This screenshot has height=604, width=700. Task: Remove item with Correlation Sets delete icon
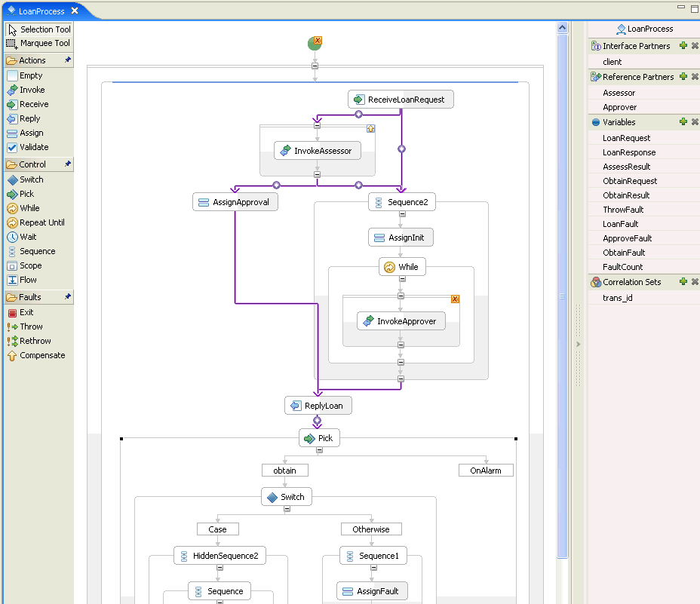[x=695, y=281]
